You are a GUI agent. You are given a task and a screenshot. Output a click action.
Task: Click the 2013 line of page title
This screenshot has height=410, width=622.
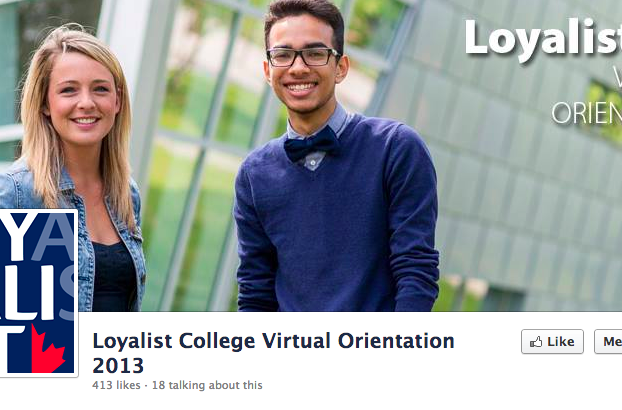pyautogui.click(x=118, y=366)
